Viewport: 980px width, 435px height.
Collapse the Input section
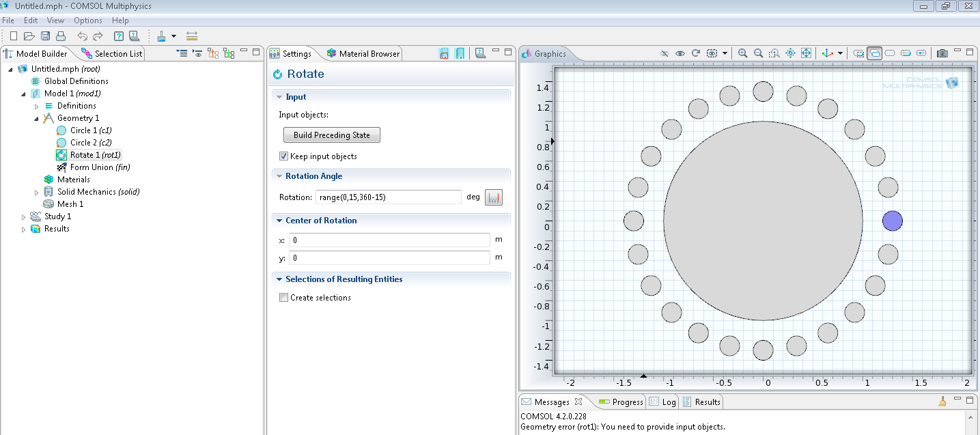[x=279, y=97]
